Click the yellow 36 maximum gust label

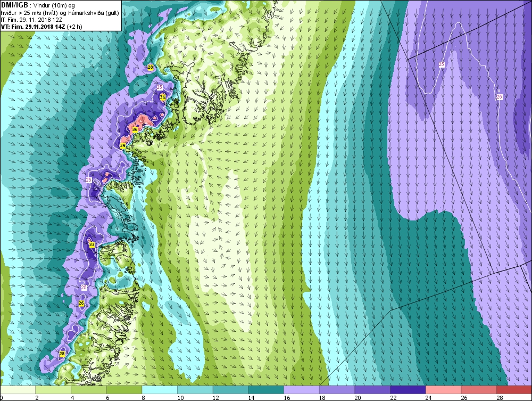point(135,129)
